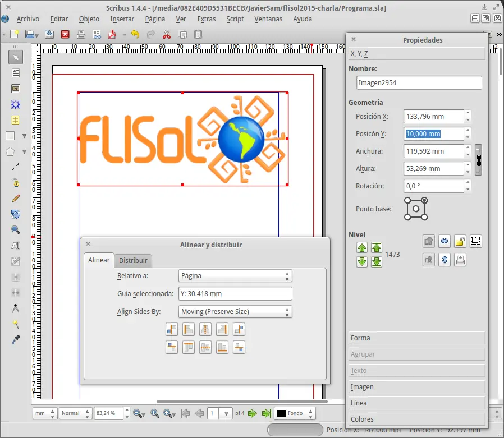Screen dimensions: 504x438
Task: Expand the Imagen section in Propiedades
Action: 416,387
